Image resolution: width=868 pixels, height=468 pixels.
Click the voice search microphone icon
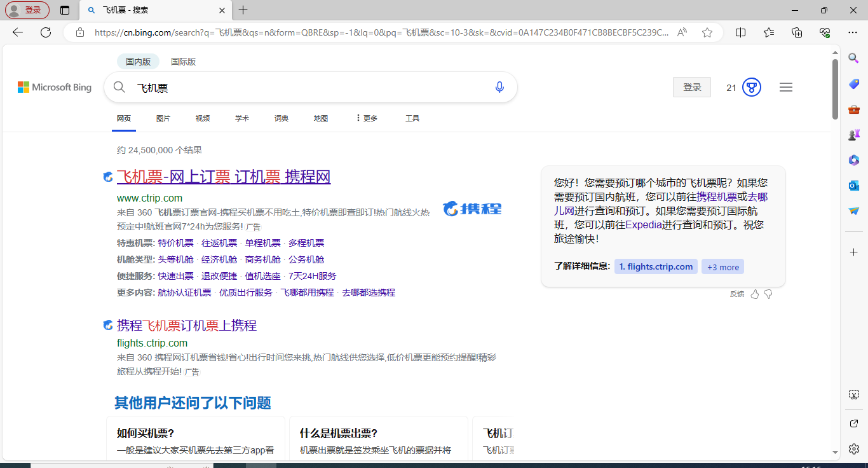tap(499, 87)
